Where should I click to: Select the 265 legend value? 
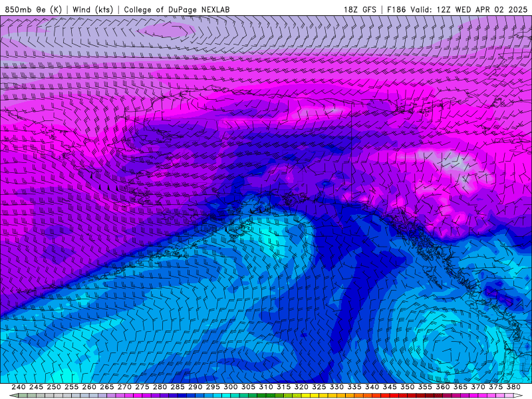click(x=106, y=387)
